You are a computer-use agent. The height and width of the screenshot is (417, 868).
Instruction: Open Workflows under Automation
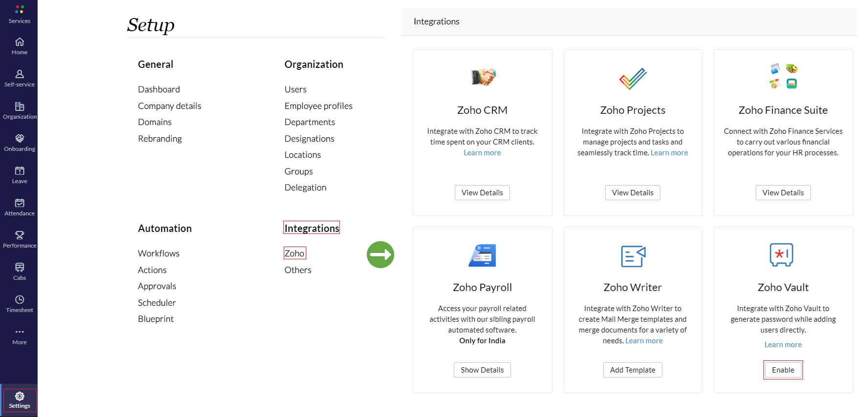pos(159,253)
